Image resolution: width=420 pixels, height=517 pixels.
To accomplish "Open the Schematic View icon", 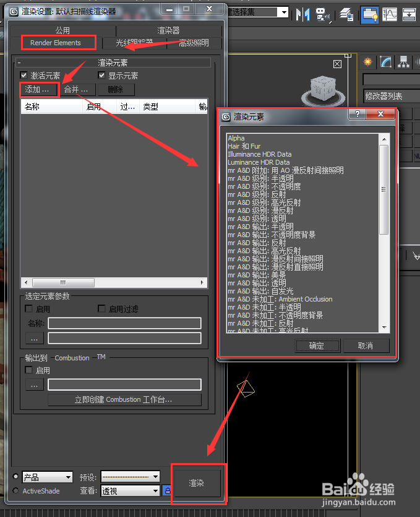I will click(409, 15).
